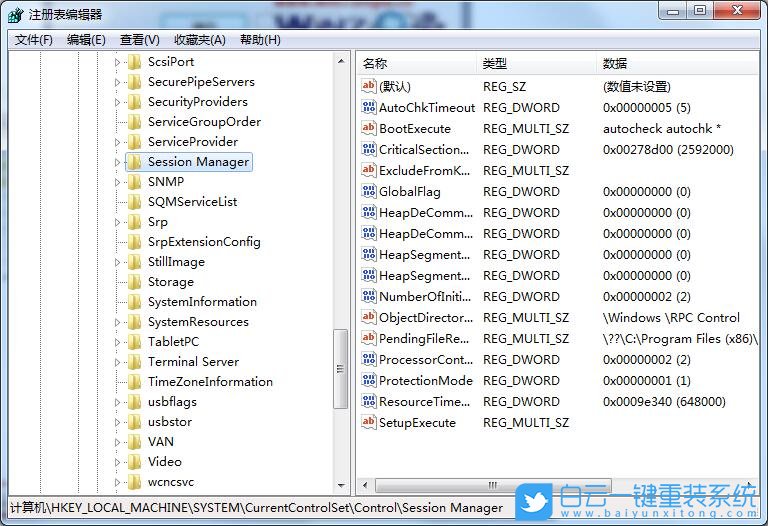Open the 文件(F) menu

tap(34, 40)
